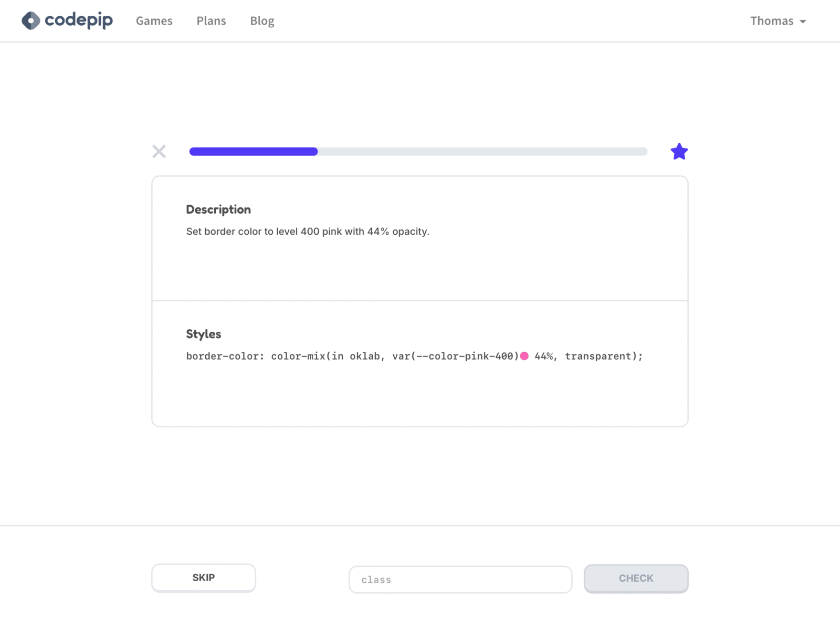Select the Description heading
This screenshot has width=840, height=630.
[218, 209]
